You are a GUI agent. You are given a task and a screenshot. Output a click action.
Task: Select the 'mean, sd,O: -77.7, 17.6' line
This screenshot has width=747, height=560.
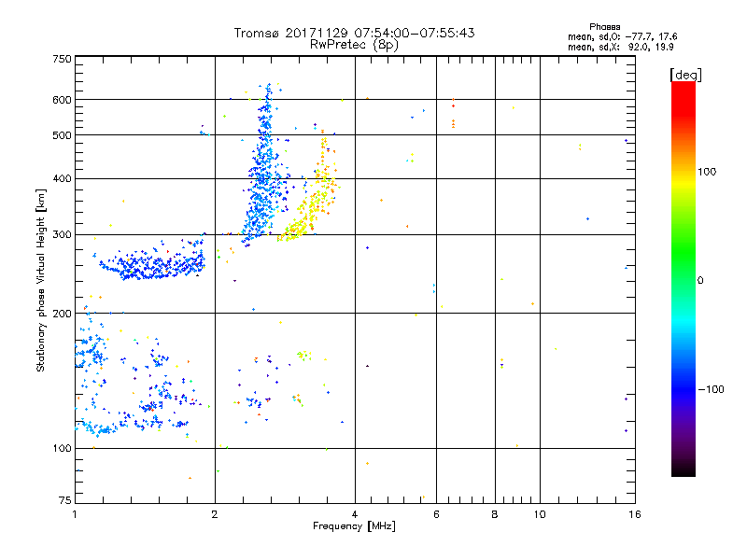pos(622,36)
